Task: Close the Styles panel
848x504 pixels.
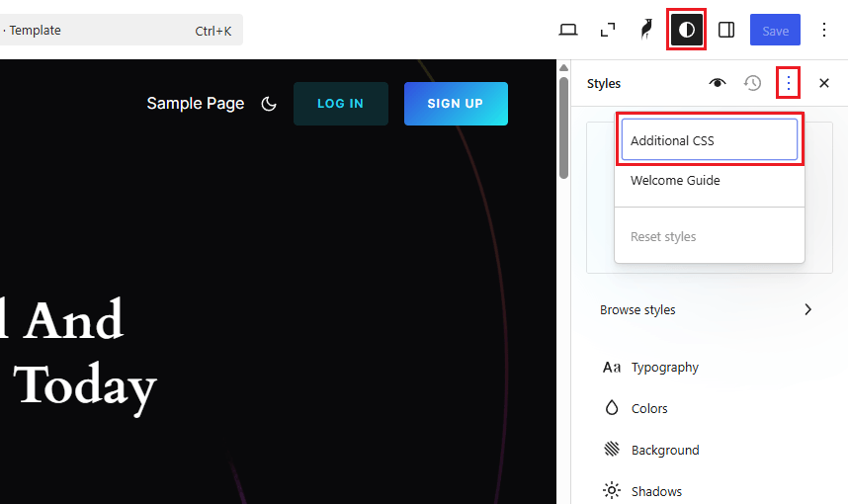Action: pyautogui.click(x=824, y=83)
